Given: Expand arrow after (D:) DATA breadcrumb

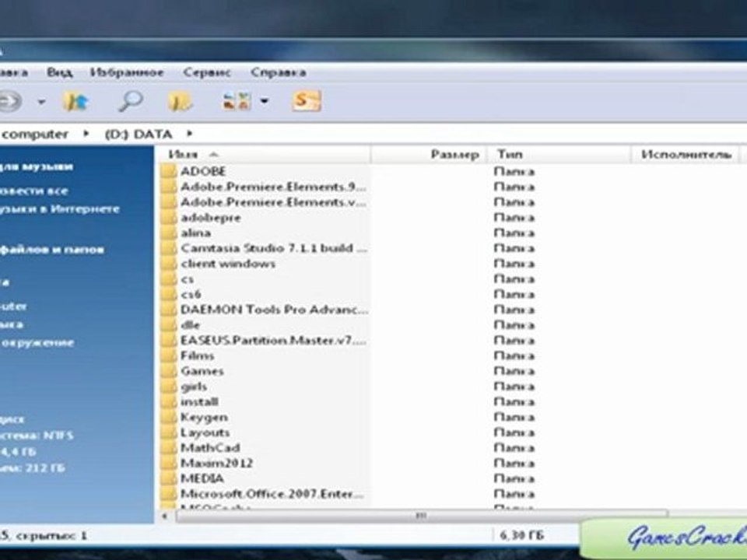Looking at the screenshot, I should coord(189,134).
